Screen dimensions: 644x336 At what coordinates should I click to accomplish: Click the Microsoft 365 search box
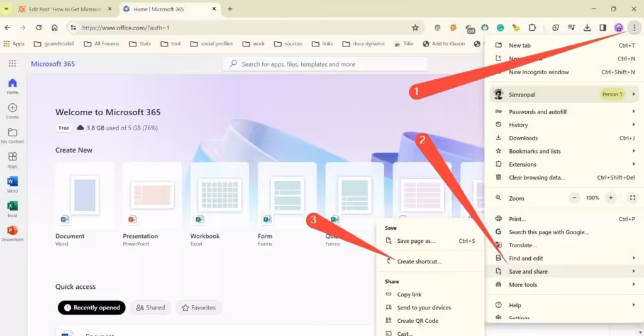click(325, 64)
